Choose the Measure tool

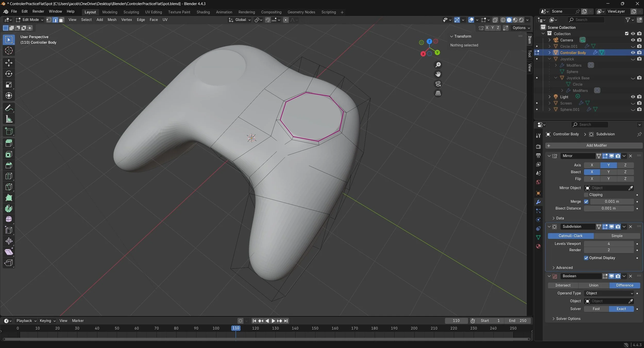tap(9, 119)
